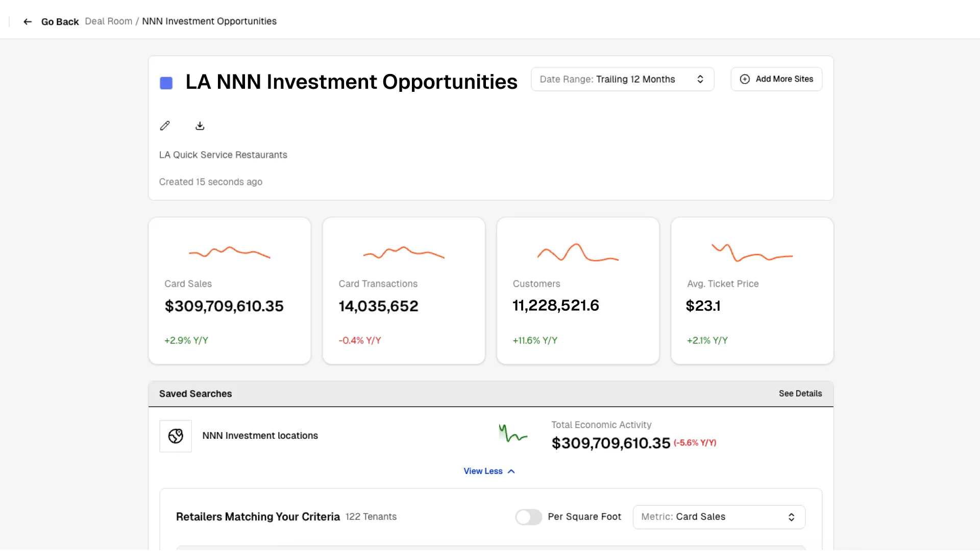Viewport: 980px width, 551px height.
Task: Toggle the Per Square Foot switch
Action: (528, 517)
